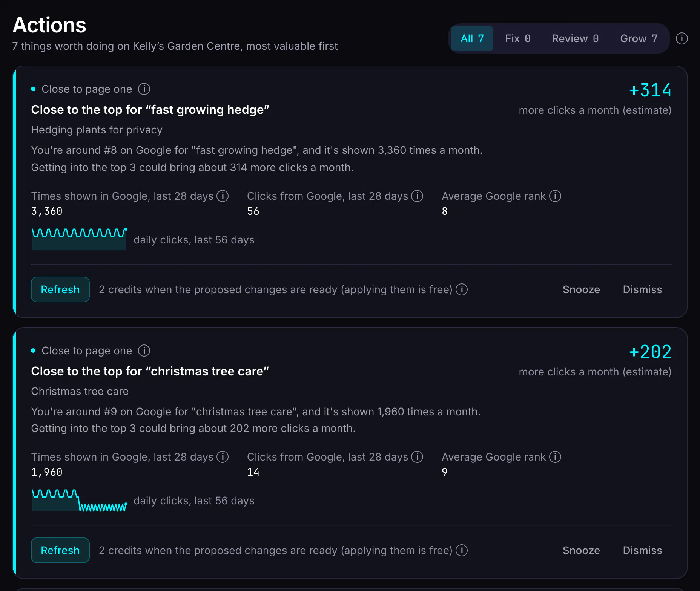
Task: Click the 'Actions' page heading
Action: [49, 25]
